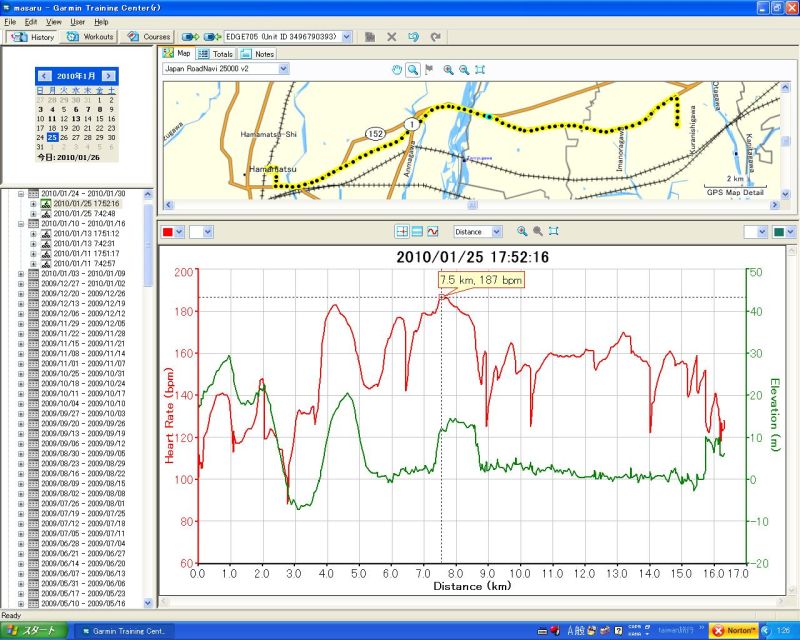Click the Send to Device icon
Viewport: 800px width, 640px height.
190,37
